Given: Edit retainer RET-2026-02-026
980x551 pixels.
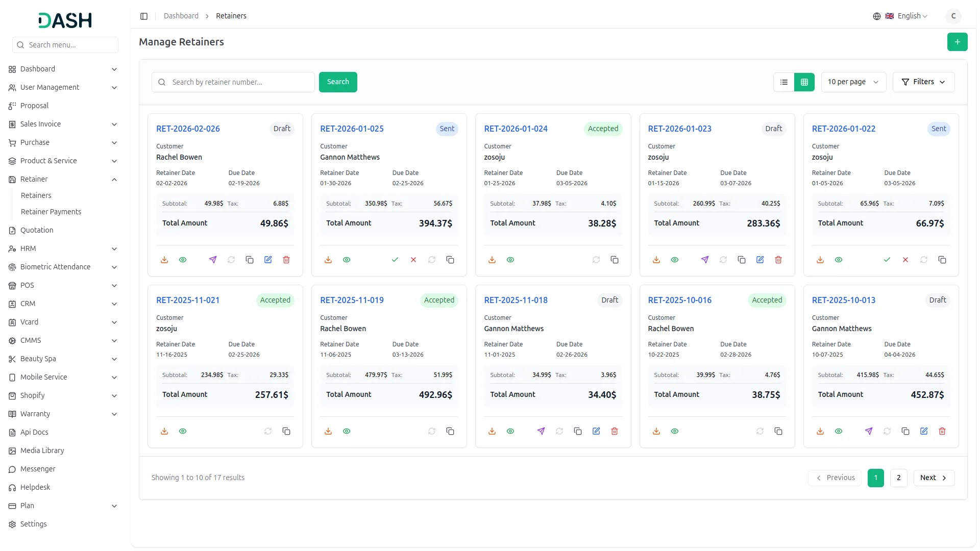Looking at the screenshot, I should (268, 260).
